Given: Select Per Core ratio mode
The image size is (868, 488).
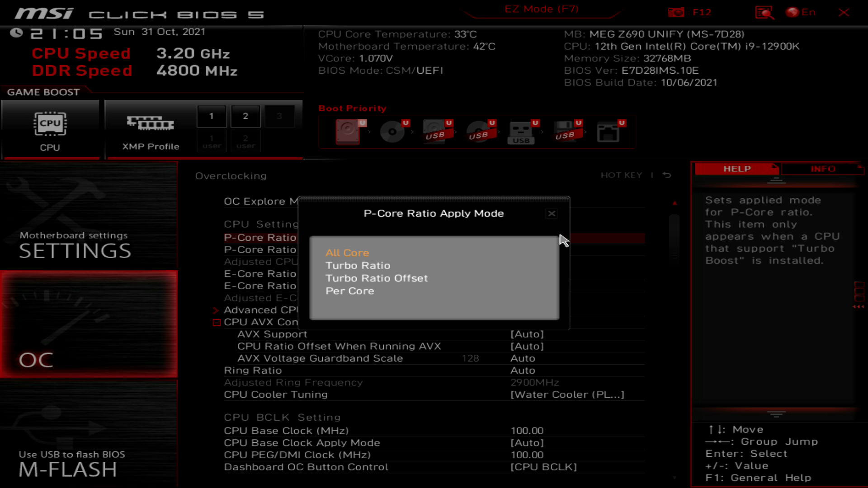Looking at the screenshot, I should (x=350, y=291).
